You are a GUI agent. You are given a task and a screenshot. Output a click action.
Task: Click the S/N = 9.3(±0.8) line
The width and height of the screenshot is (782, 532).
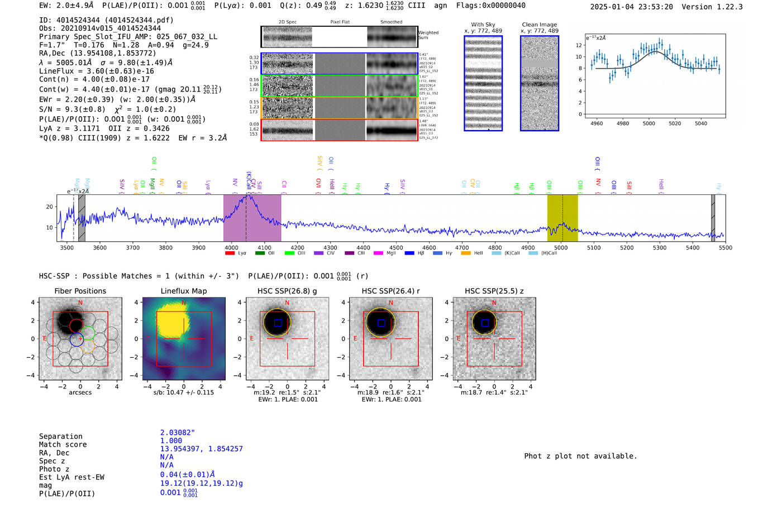[x=107, y=109]
